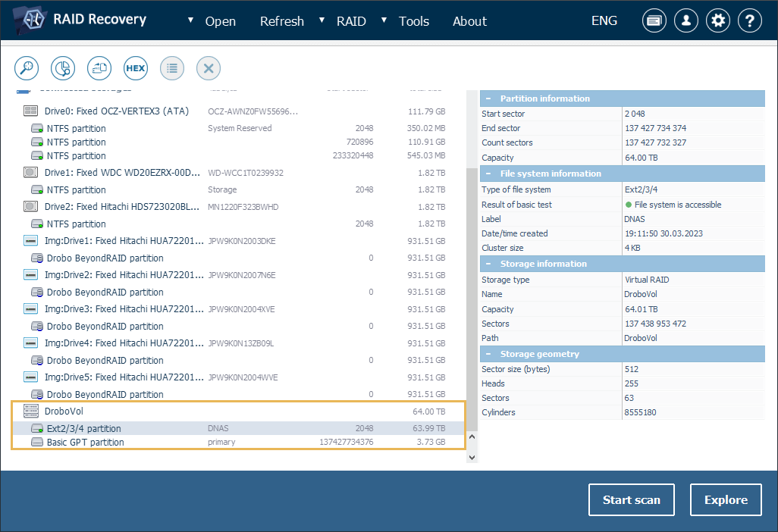Screen dimensions: 778x532
Task: Click the storage list scrollbar thumb
Action: [472, 299]
